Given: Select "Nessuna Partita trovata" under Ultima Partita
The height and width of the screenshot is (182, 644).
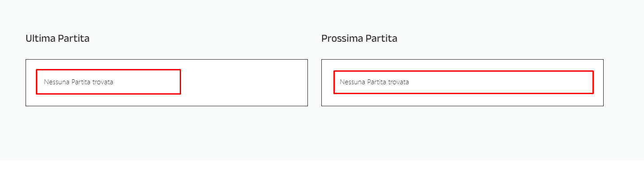Looking at the screenshot, I should [x=78, y=82].
